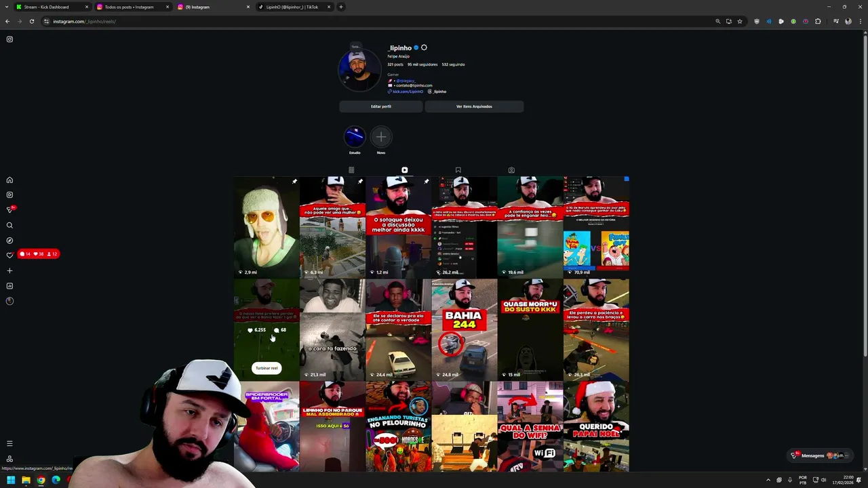Open Reels from the left sidebar

coord(9,195)
